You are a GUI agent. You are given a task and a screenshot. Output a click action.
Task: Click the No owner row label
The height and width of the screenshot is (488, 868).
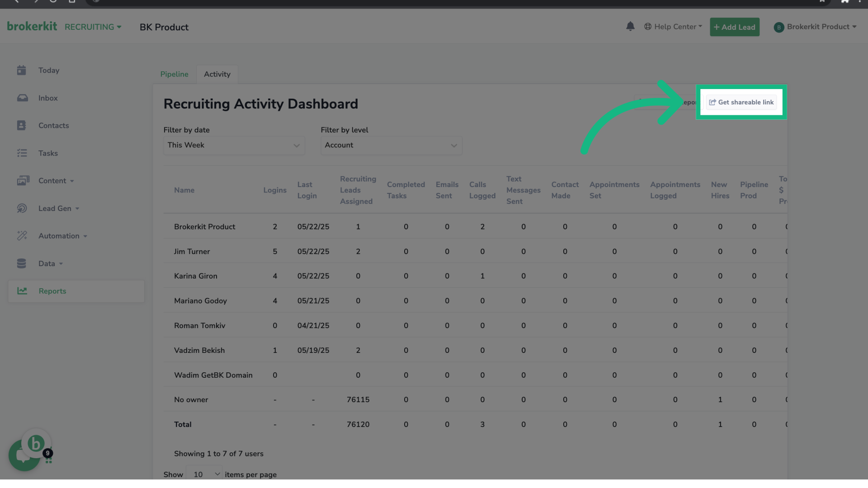(x=191, y=400)
